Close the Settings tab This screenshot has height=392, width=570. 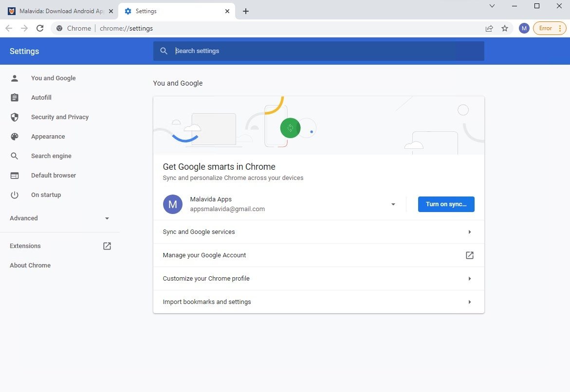tap(227, 11)
